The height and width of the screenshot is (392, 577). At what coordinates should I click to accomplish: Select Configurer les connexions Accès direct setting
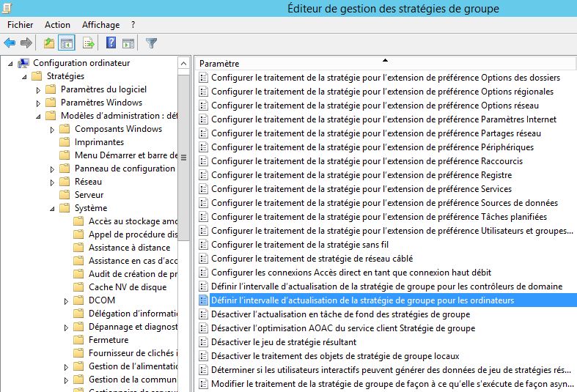point(351,273)
